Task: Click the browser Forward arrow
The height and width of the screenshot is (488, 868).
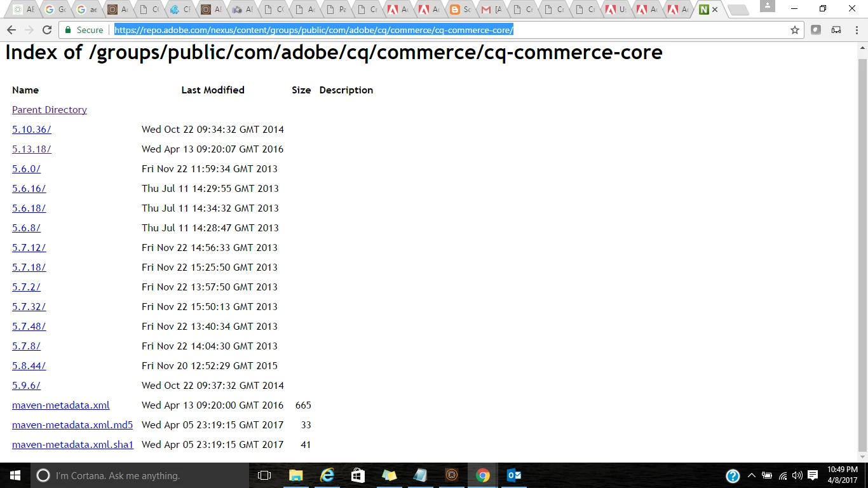Action: [29, 30]
